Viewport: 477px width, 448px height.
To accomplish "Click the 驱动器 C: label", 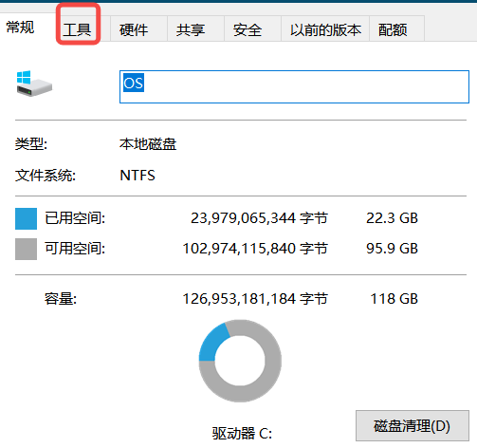I will tap(242, 433).
